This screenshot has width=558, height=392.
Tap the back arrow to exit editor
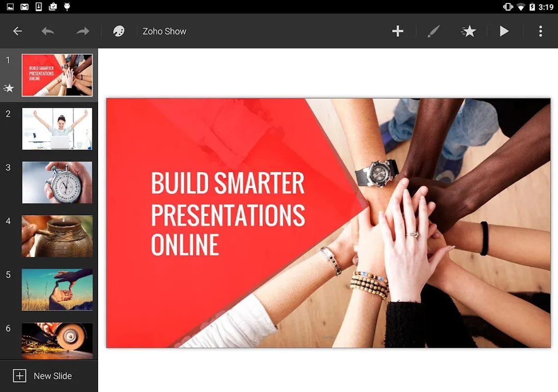[18, 31]
